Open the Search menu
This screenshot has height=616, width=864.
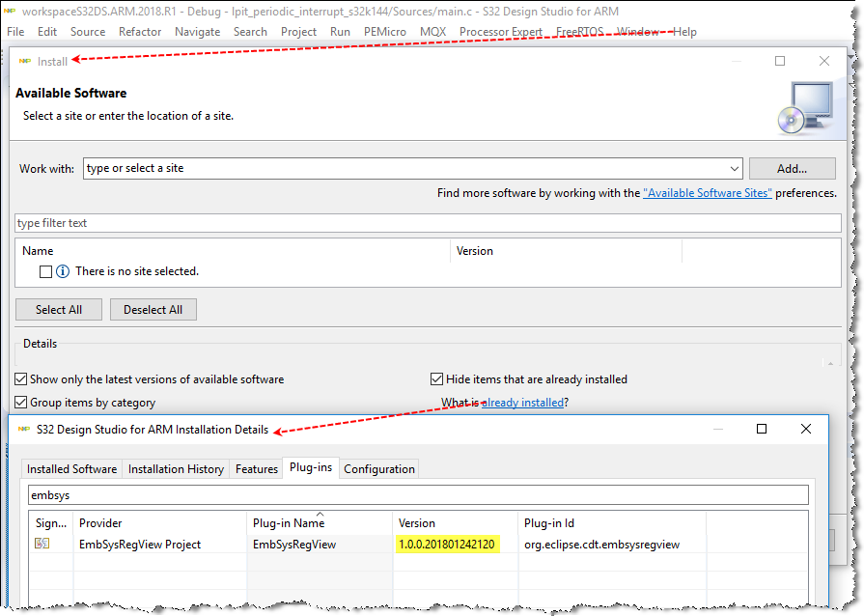point(250,32)
